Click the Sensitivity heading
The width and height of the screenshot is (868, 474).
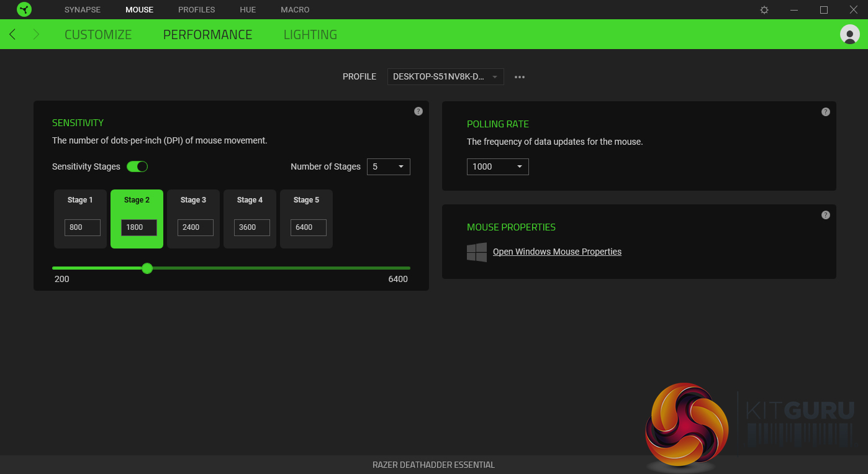pyautogui.click(x=78, y=123)
